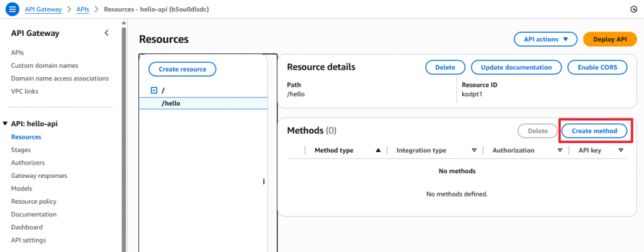Sort by Method type column arrow
Viewport: 644px width, 252px height.
click(378, 151)
